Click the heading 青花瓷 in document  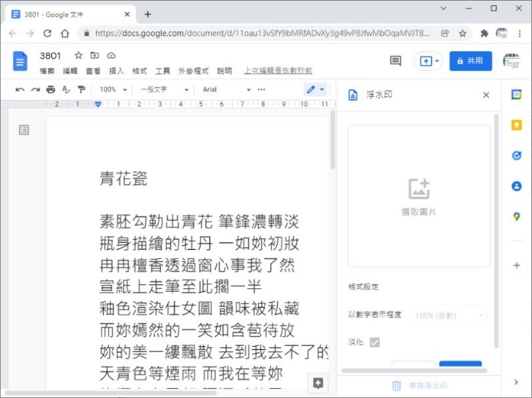point(124,178)
